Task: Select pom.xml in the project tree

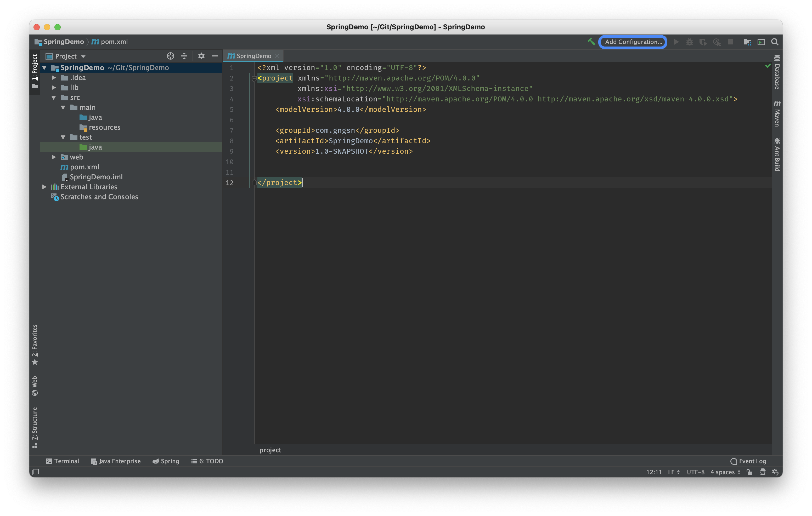Action: coord(84,167)
